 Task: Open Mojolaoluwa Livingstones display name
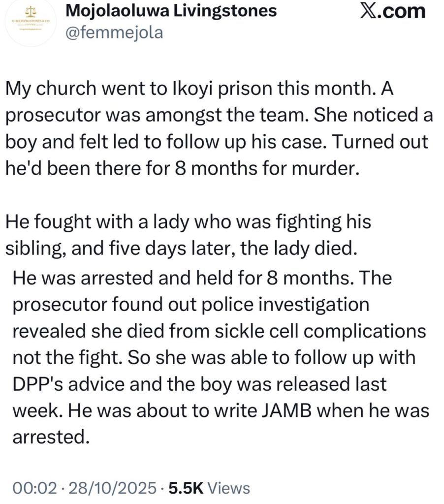(x=171, y=11)
